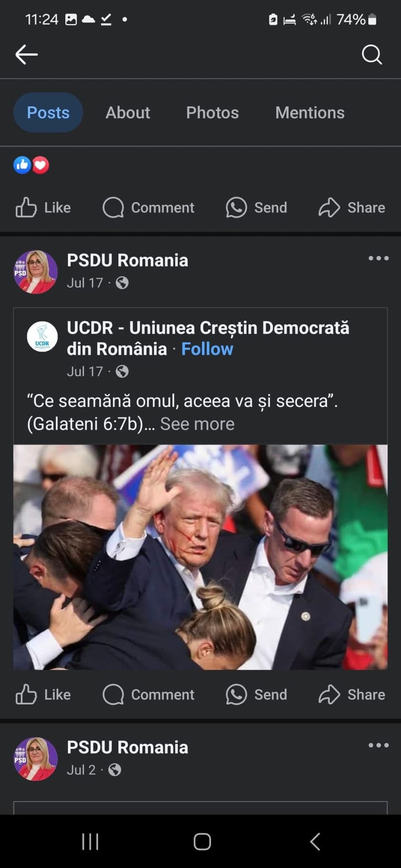401x868 pixels.
Task: Comment on the UCDR shared post
Action: pyautogui.click(x=149, y=694)
